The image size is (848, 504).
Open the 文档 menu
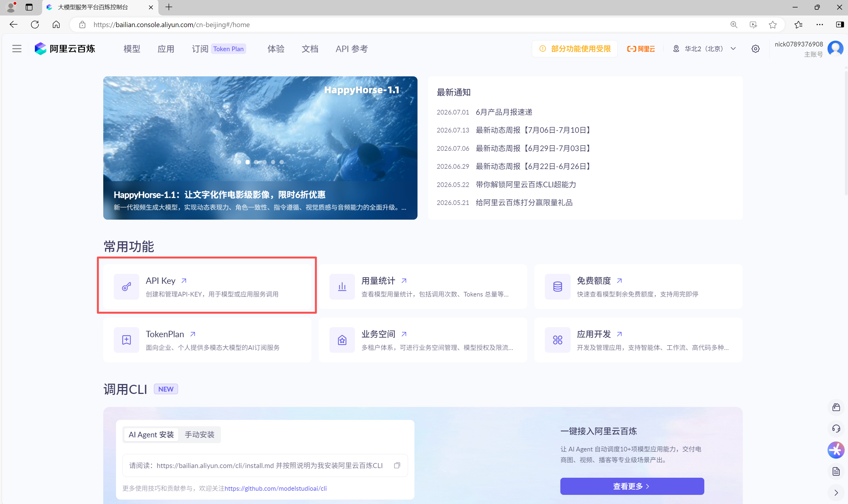(x=310, y=49)
